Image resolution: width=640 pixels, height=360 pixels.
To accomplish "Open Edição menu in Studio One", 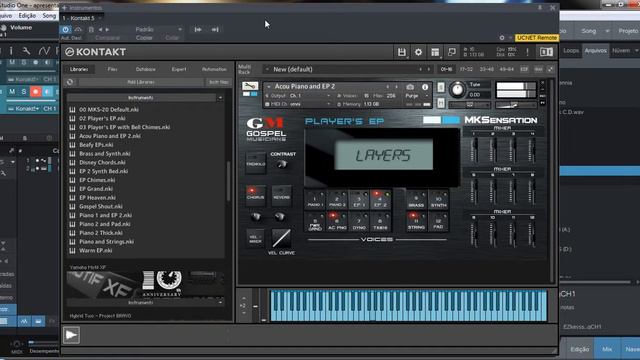I will tap(27, 16).
